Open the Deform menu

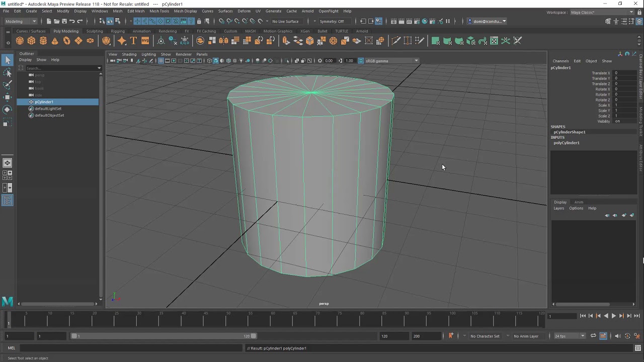click(x=244, y=11)
